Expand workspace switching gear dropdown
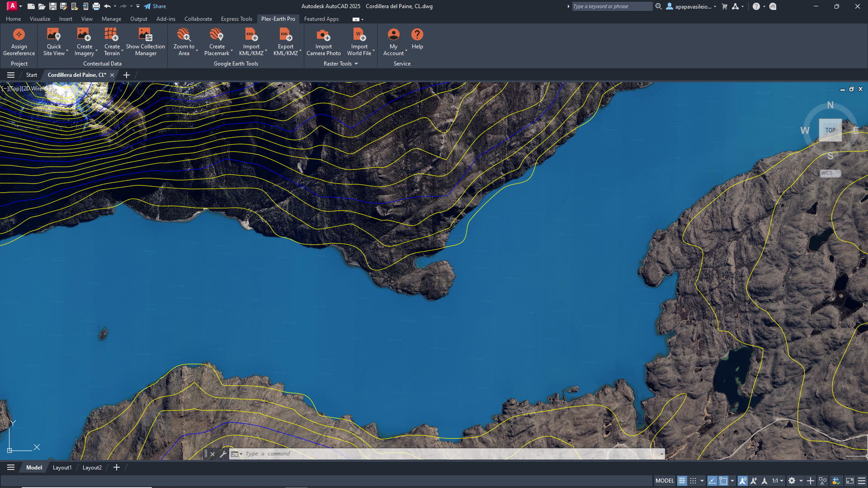Viewport: 868px width, 488px height. coord(801,481)
